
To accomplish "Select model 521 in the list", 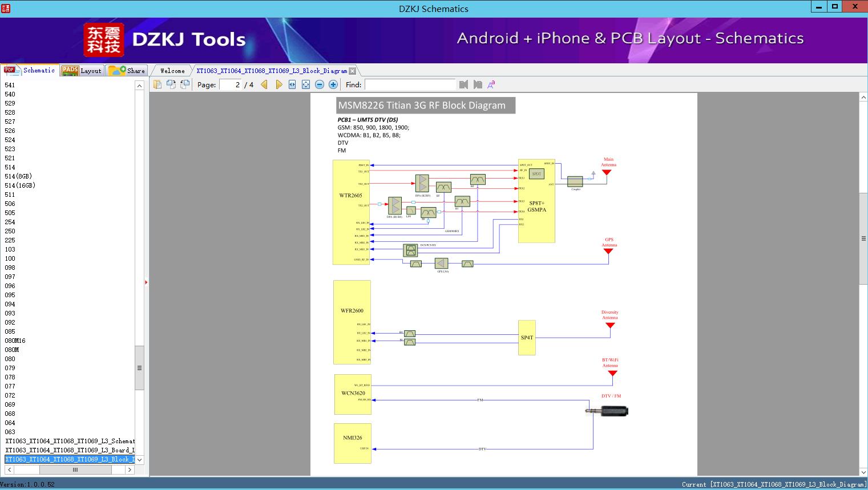I will tap(10, 158).
